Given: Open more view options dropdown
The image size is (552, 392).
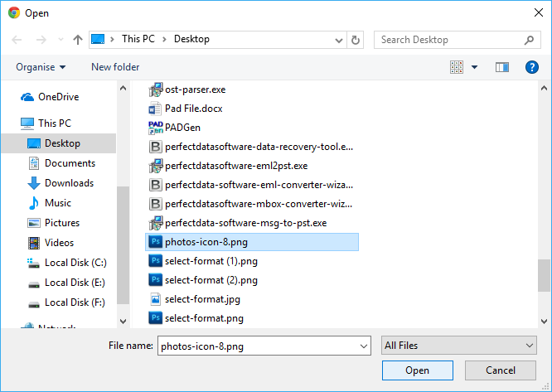Looking at the screenshot, I should [x=474, y=67].
